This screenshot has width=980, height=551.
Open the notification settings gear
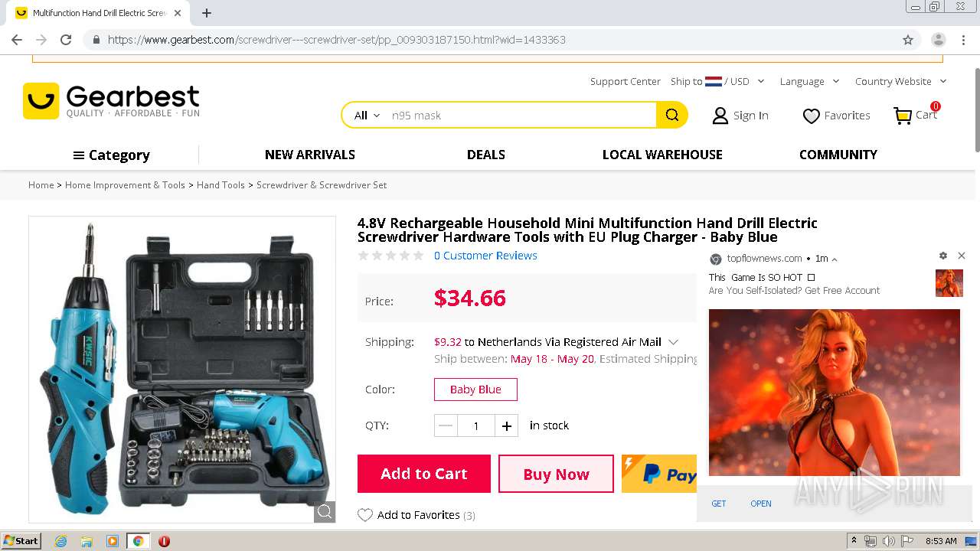[x=943, y=256]
